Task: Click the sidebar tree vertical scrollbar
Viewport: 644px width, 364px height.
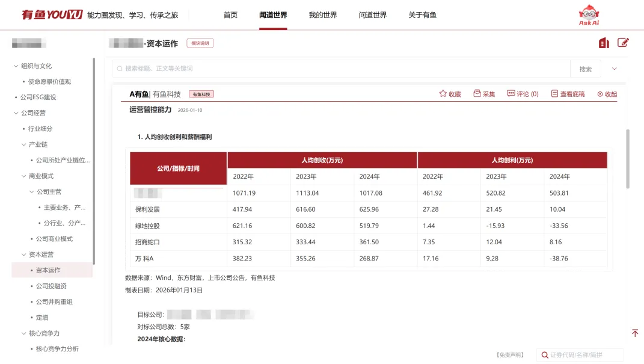Action: pos(94,161)
